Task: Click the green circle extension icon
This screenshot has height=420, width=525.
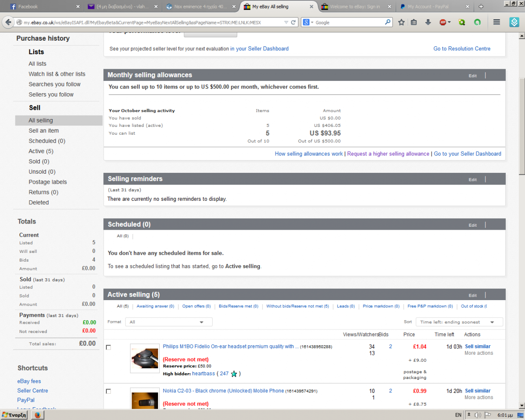Action: [477, 22]
